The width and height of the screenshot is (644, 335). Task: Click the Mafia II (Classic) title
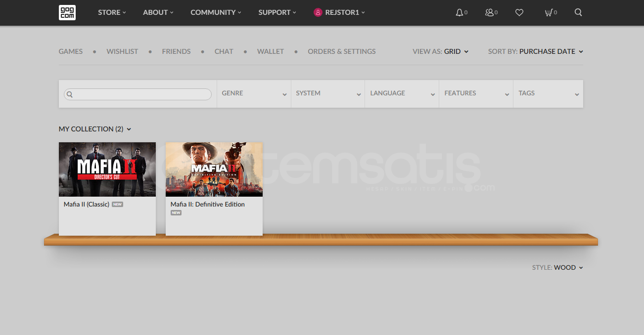pyautogui.click(x=87, y=204)
